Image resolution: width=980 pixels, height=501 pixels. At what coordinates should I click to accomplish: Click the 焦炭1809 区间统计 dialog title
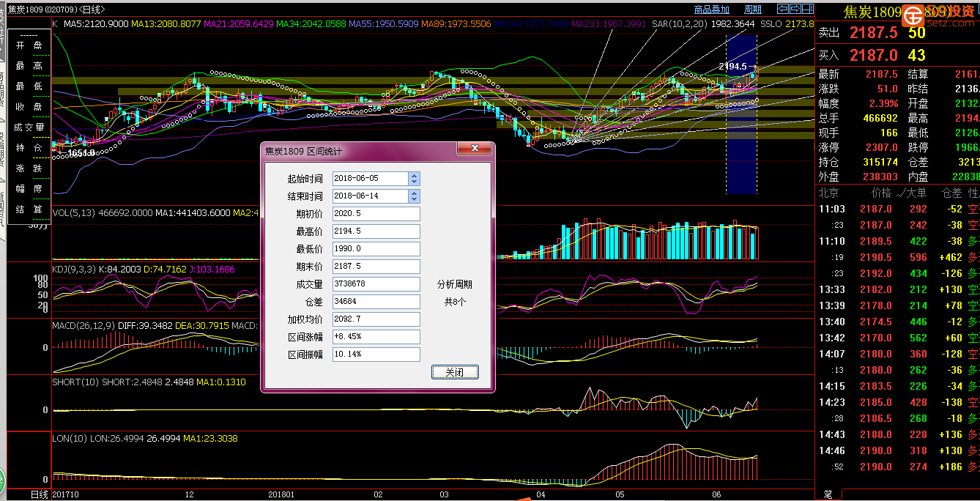click(x=303, y=152)
